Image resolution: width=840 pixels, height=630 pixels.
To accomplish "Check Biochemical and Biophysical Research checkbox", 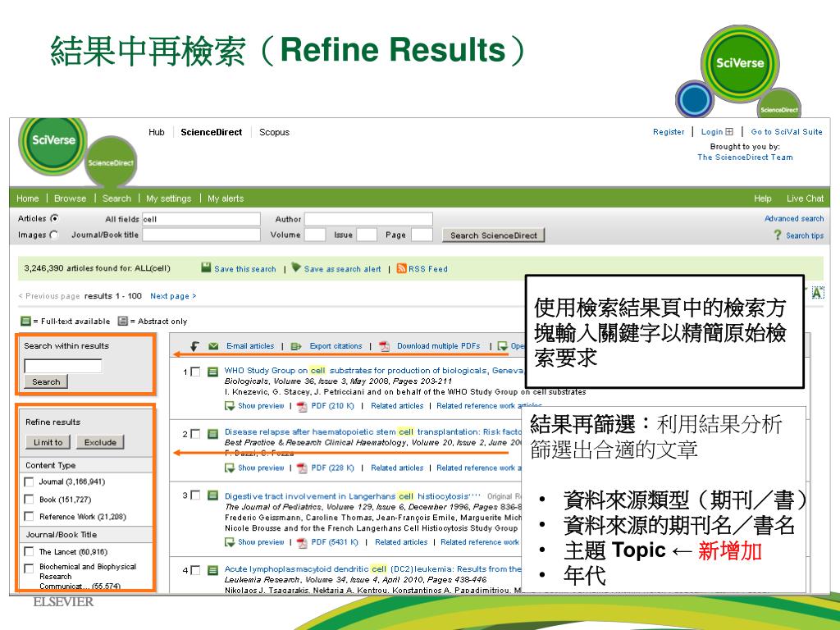I will pos(29,568).
